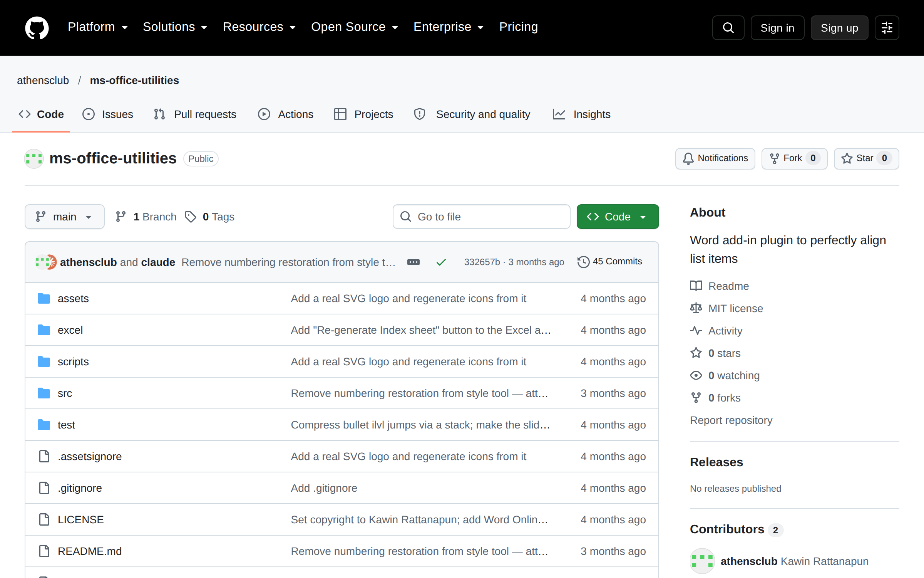Open the assets folder icon

[x=44, y=298]
